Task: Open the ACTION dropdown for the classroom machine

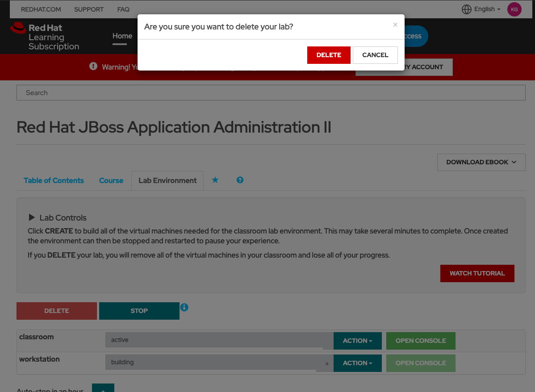Action: pyautogui.click(x=357, y=340)
